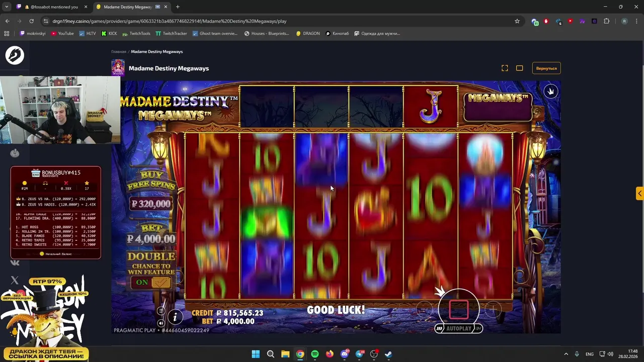The width and height of the screenshot is (644, 362).
Task: Click the Madame Destiny game thumbnail
Action: point(118,68)
